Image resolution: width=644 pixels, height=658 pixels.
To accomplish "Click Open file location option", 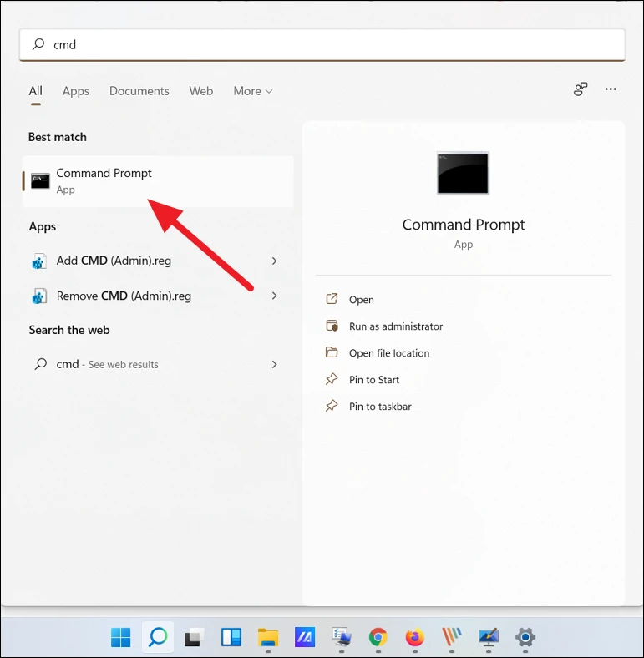I will [x=388, y=353].
